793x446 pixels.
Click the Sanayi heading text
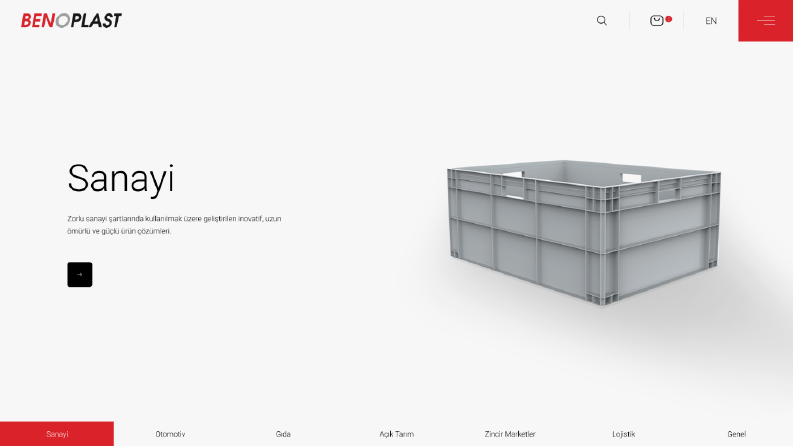coord(120,179)
